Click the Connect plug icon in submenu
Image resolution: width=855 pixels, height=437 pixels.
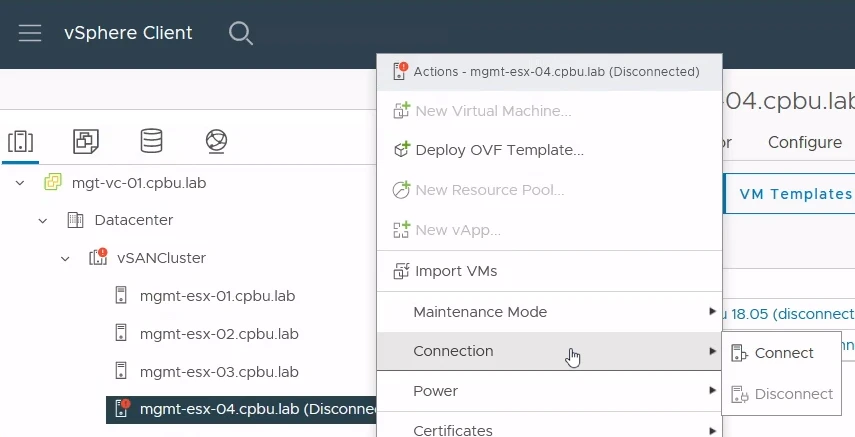tap(739, 353)
